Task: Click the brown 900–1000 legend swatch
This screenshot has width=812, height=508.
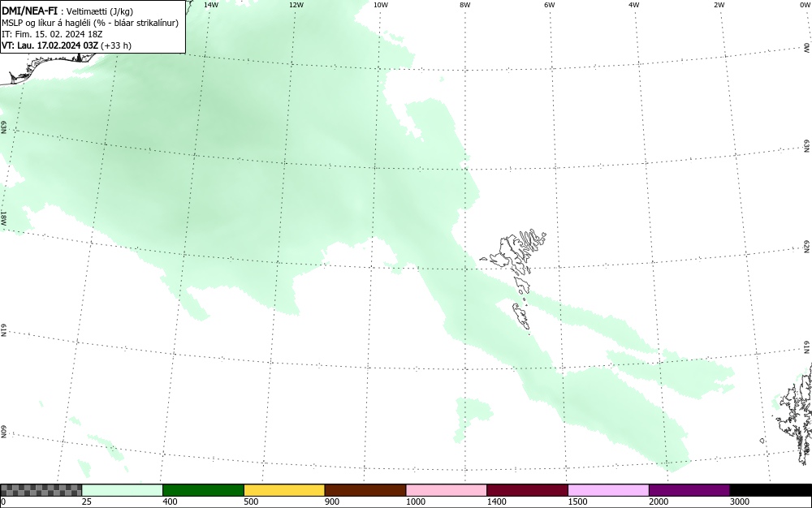Action: (x=365, y=490)
